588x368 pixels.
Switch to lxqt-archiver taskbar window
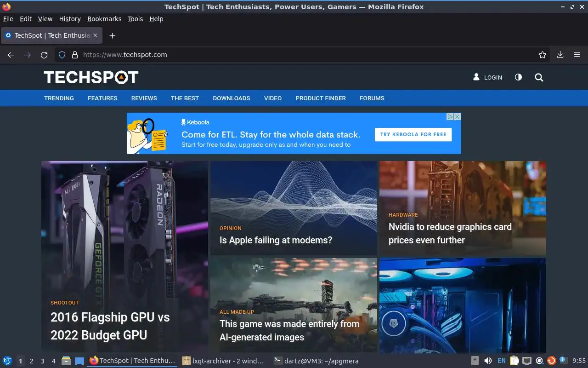point(223,361)
